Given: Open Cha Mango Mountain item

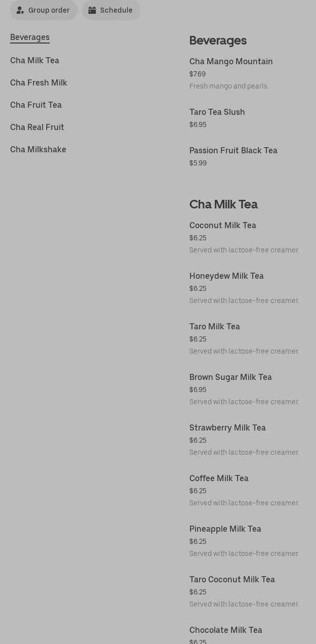Looking at the screenshot, I should coord(231,62).
